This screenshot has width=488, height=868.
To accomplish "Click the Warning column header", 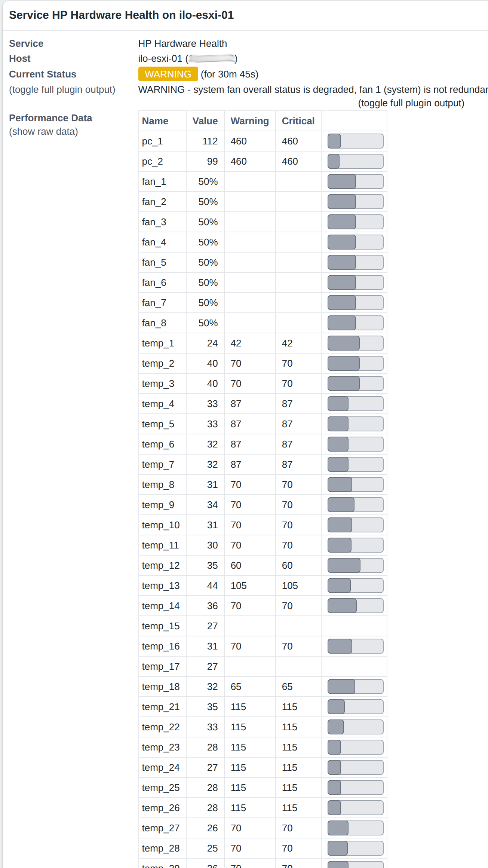I will [249, 121].
